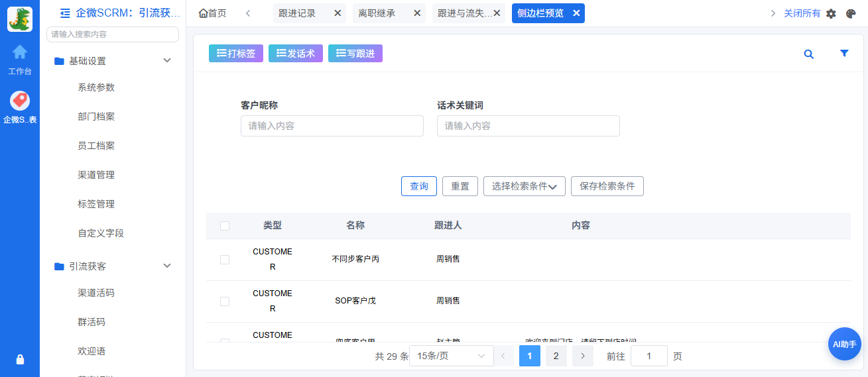This screenshot has width=868, height=377.
Task: Close the 跟进记录 tab
Action: tap(337, 13)
